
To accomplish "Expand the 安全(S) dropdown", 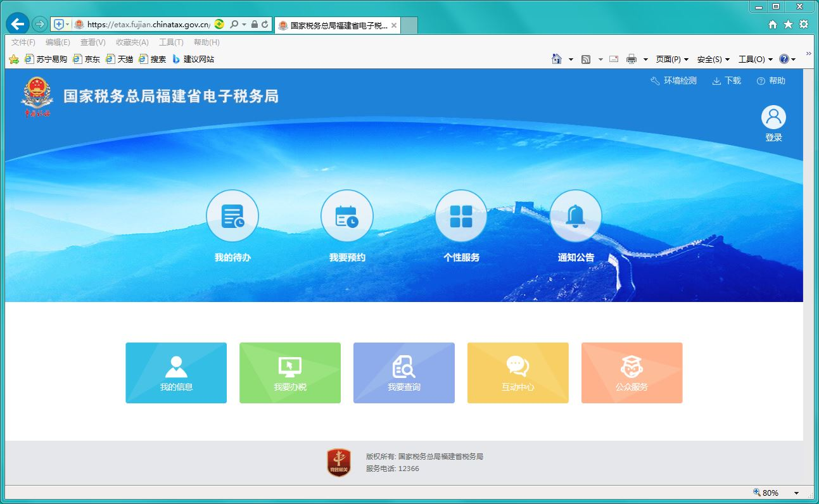I will click(x=713, y=60).
